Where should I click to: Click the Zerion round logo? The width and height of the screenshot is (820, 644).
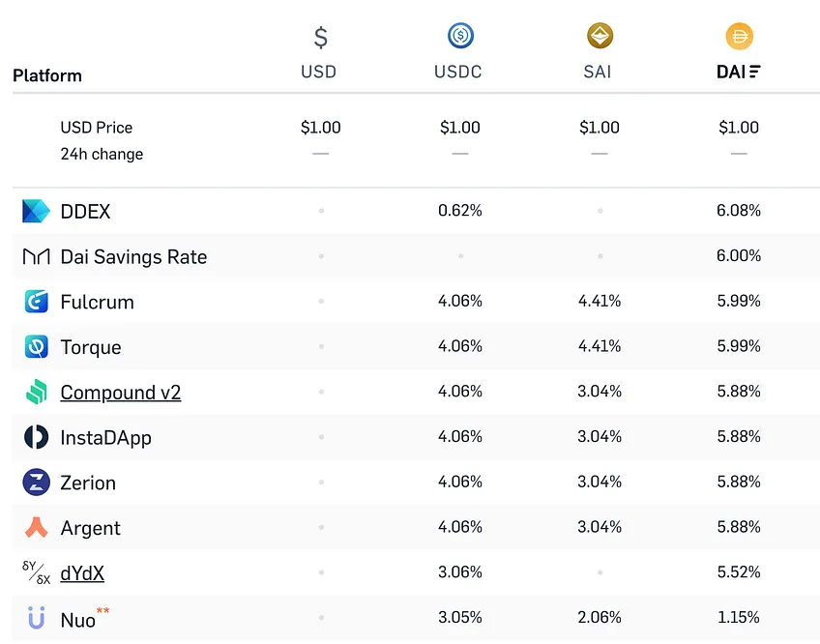click(x=36, y=482)
